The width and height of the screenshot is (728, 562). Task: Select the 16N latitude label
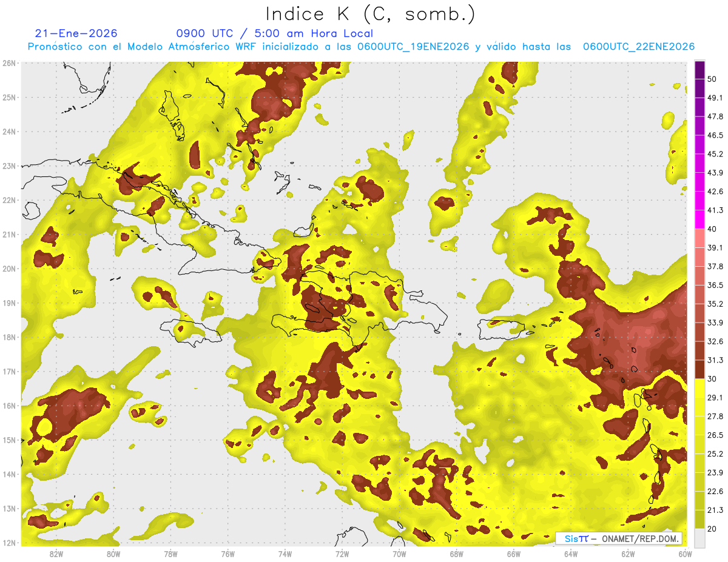pos(9,406)
